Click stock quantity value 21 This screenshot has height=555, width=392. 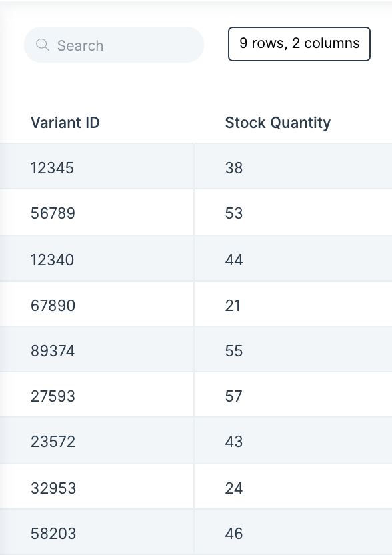(x=233, y=305)
